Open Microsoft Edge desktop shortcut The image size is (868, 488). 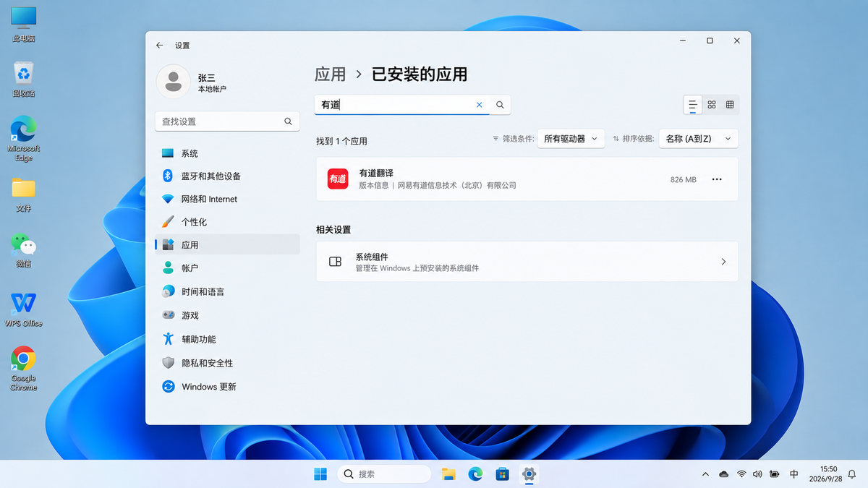point(24,139)
